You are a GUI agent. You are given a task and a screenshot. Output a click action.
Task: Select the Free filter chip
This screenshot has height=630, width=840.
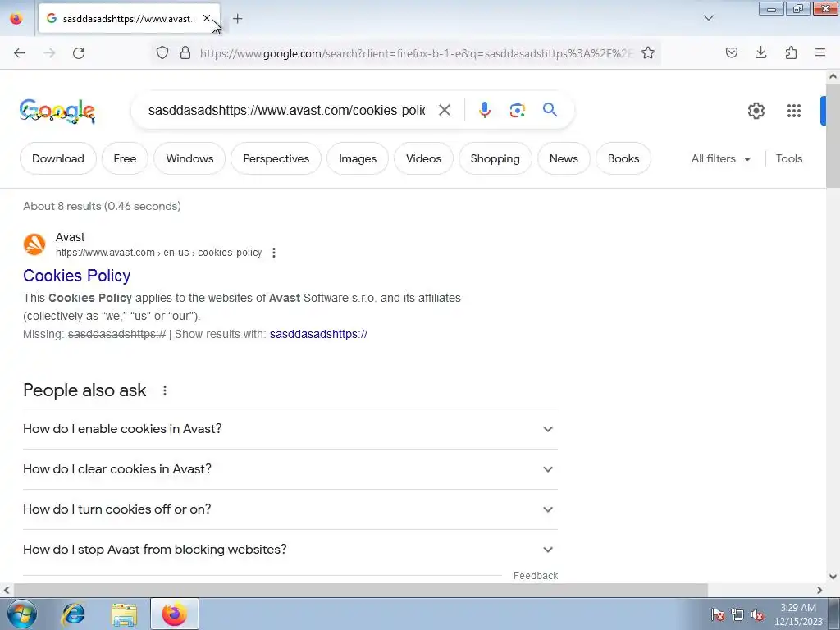(x=125, y=158)
